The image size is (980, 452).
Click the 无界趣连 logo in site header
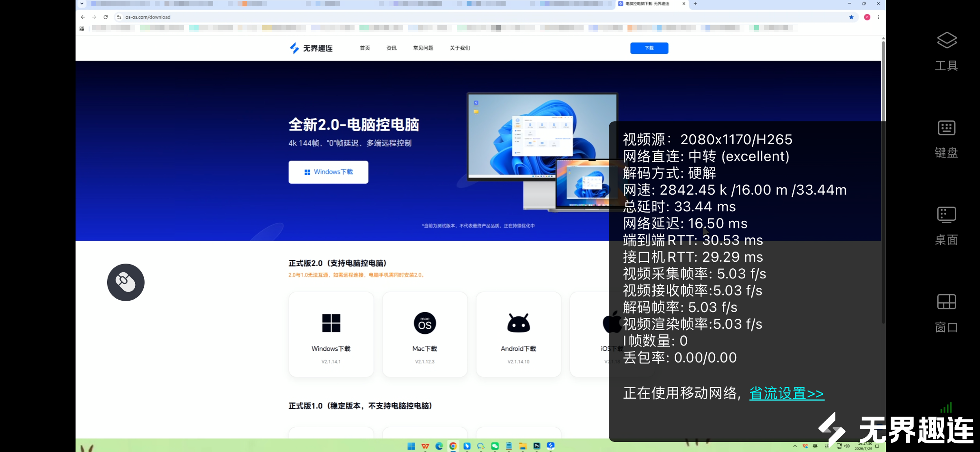pos(311,48)
